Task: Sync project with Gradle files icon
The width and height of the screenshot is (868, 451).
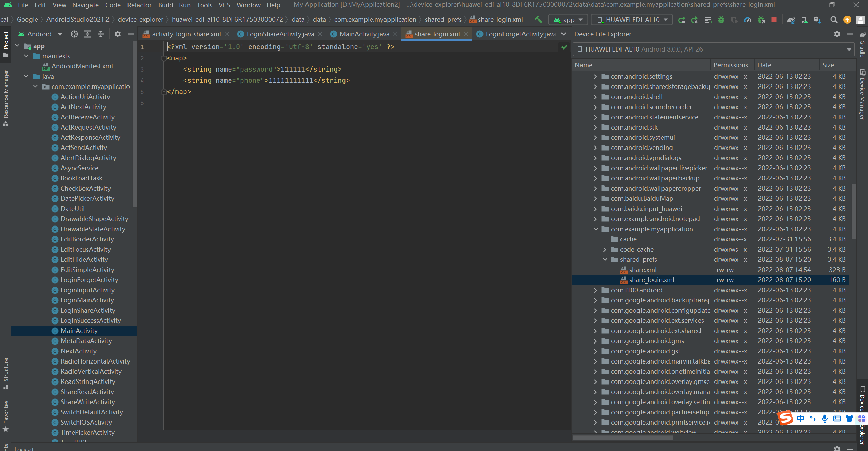Action: 791,20
